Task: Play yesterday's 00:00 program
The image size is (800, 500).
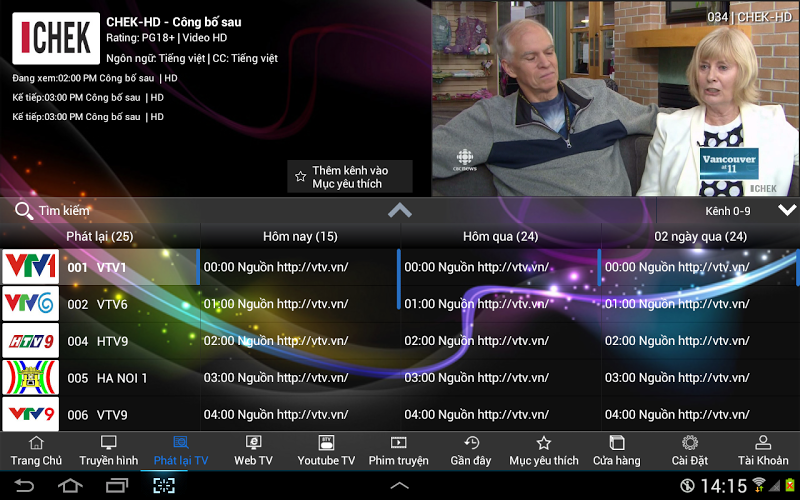Action: [501, 267]
